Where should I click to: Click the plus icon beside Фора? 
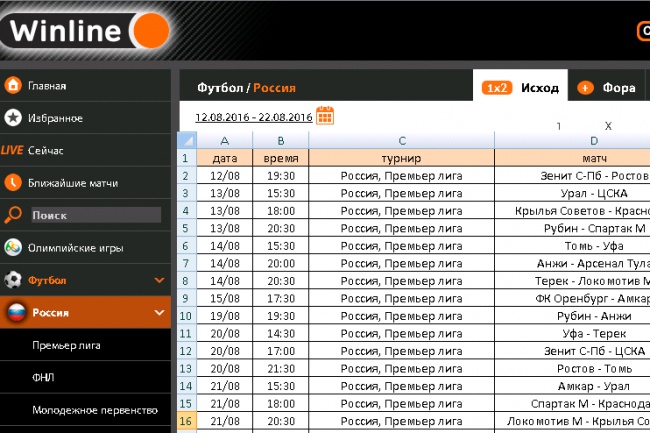[585, 88]
